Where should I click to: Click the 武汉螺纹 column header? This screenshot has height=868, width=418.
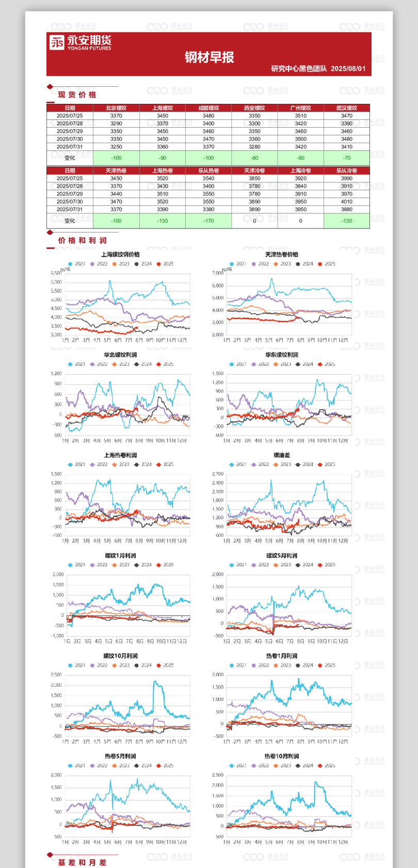click(x=347, y=108)
